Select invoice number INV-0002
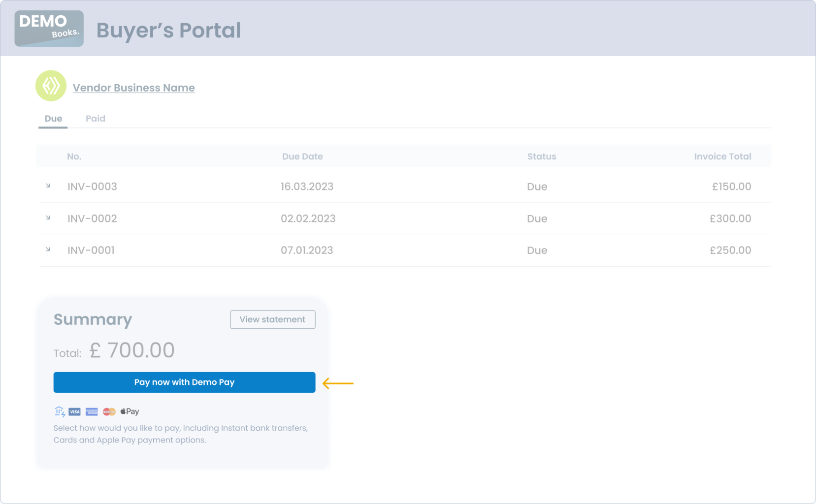This screenshot has height=504, width=816. 92,219
